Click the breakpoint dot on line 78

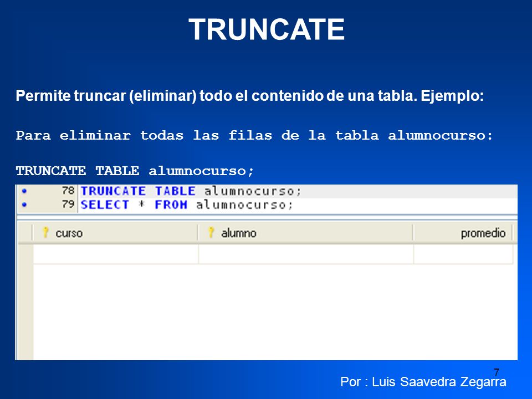pos(24,191)
